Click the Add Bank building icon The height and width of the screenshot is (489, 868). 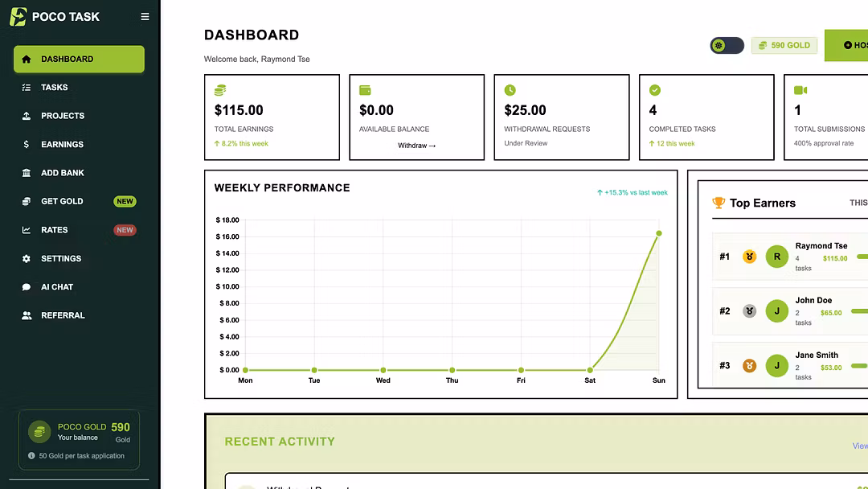26,173
